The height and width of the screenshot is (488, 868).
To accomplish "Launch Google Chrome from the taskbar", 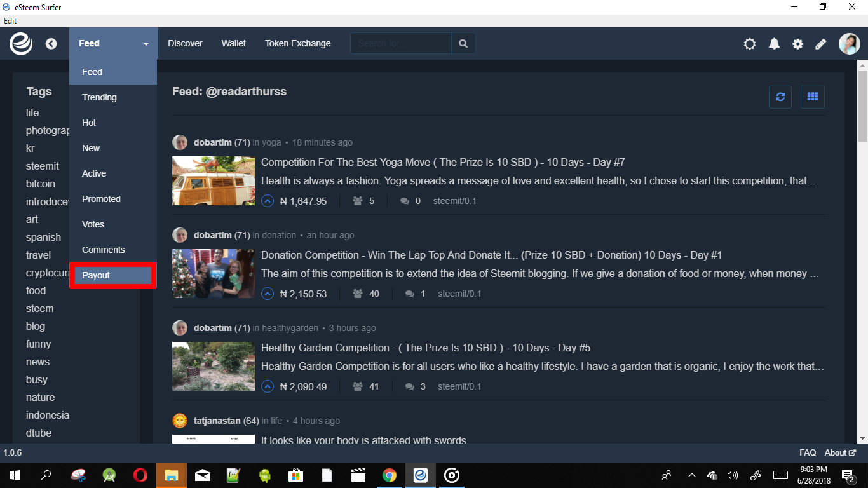I will (x=390, y=475).
